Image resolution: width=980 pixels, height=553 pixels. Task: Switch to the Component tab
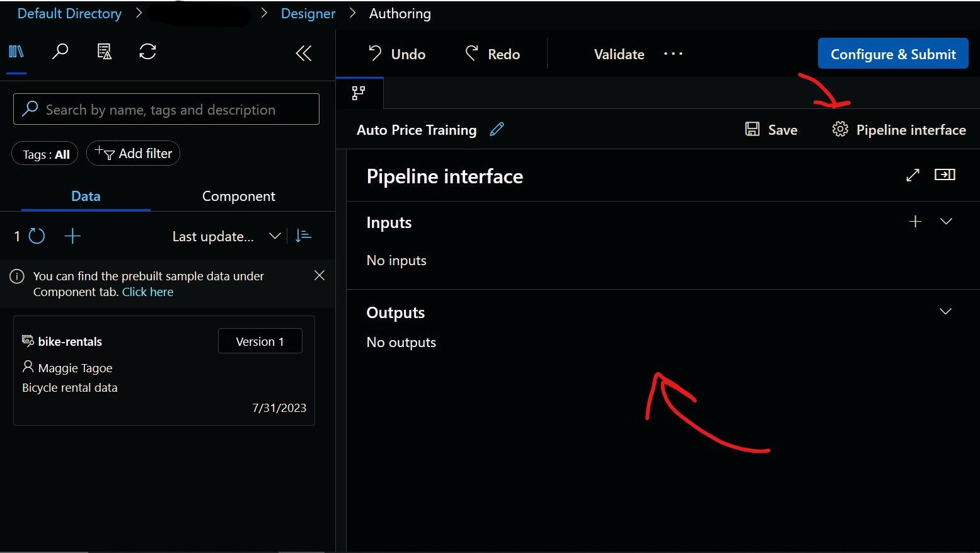click(x=238, y=196)
